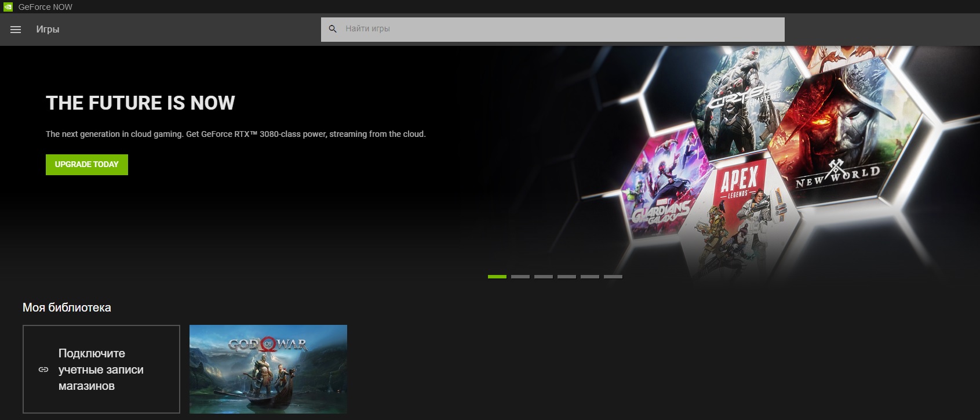
Task: Click the 'Моя библиотека' heading
Action: pos(67,307)
